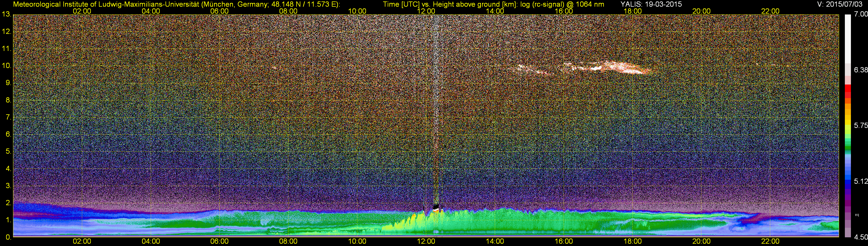Viewport: 868px width, 246px height.
Task: Click the 3 km height axis label
Action: pos(8,186)
